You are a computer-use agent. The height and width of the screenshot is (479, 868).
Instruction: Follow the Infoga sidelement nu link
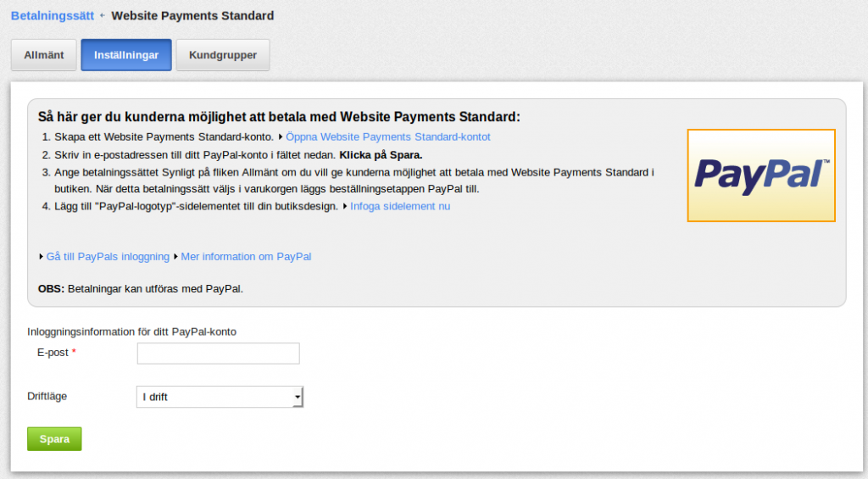coord(400,206)
